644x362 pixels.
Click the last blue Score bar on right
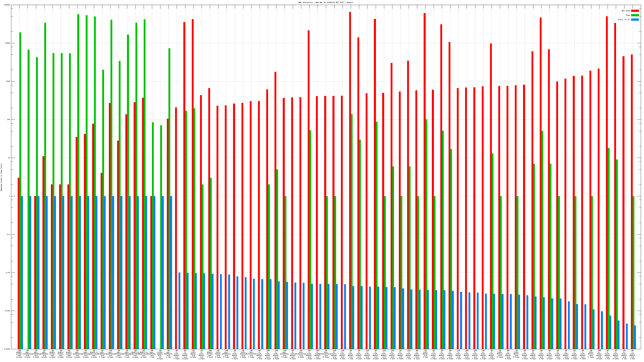(635, 337)
